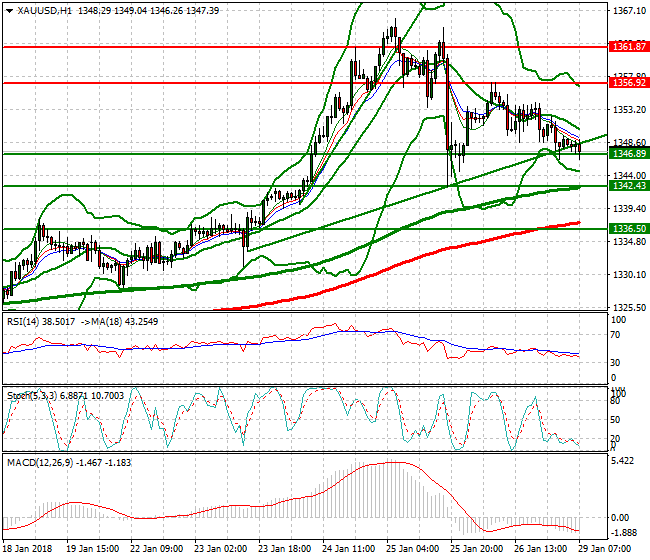Image resolution: width=650 pixels, height=560 pixels.
Task: Click the MACD zero level 0.00
Action: [x=620, y=518]
